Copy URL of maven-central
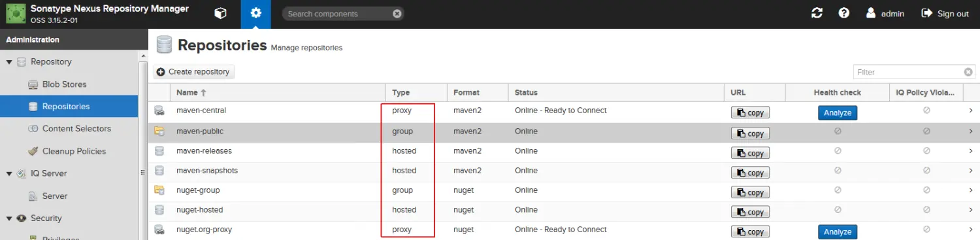 (x=750, y=112)
